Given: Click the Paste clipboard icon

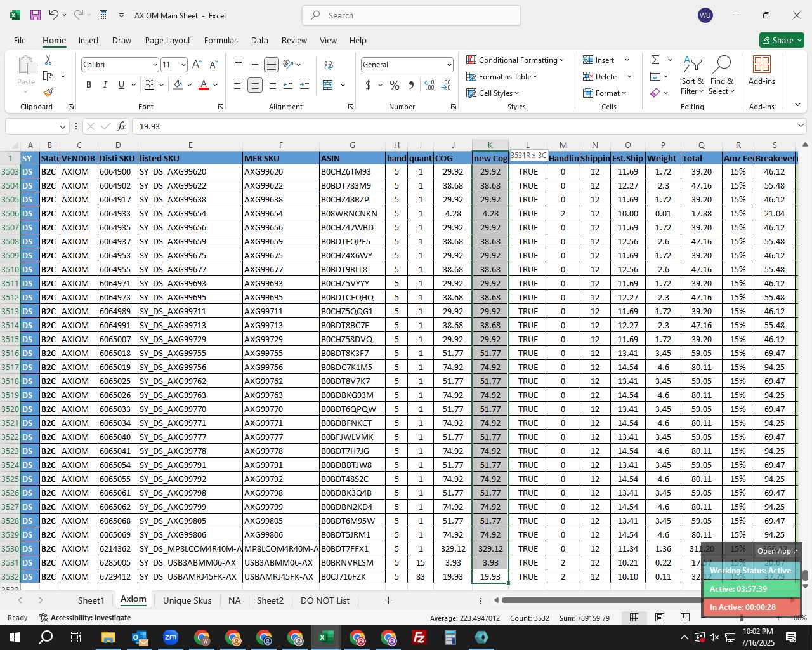Looking at the screenshot, I should point(26,65).
